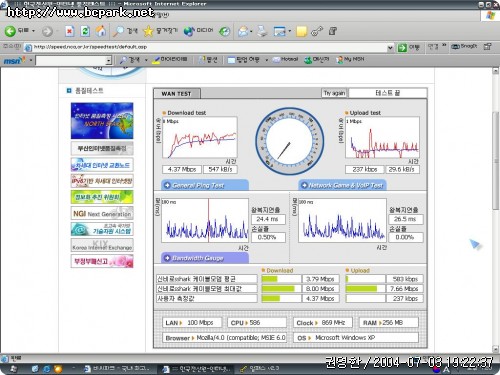Click the scrollbar up arrow
Screen dimensions: 500x375
pyautogui.click(x=496, y=71)
